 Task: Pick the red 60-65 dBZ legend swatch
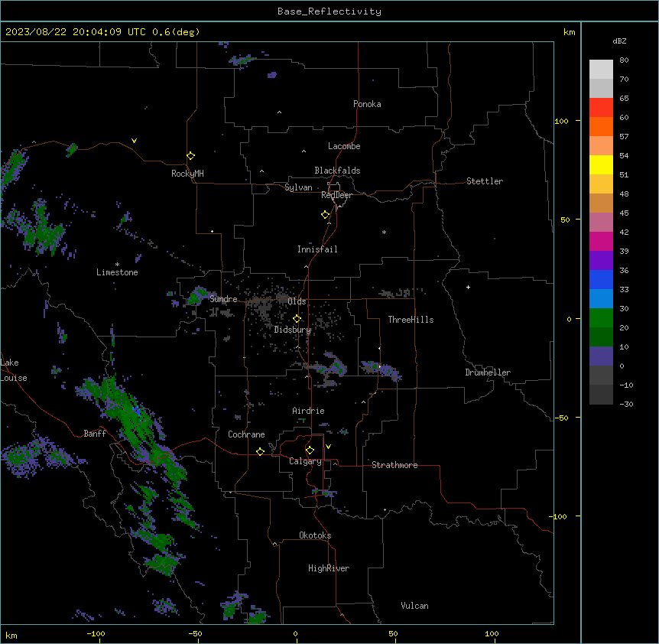coord(601,108)
